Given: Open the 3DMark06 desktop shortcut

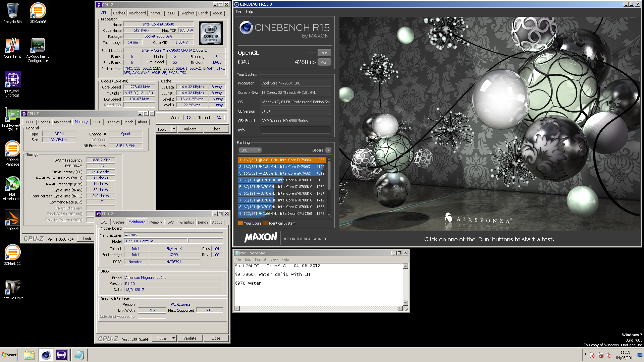Looking at the screenshot, I should pos(38,13).
